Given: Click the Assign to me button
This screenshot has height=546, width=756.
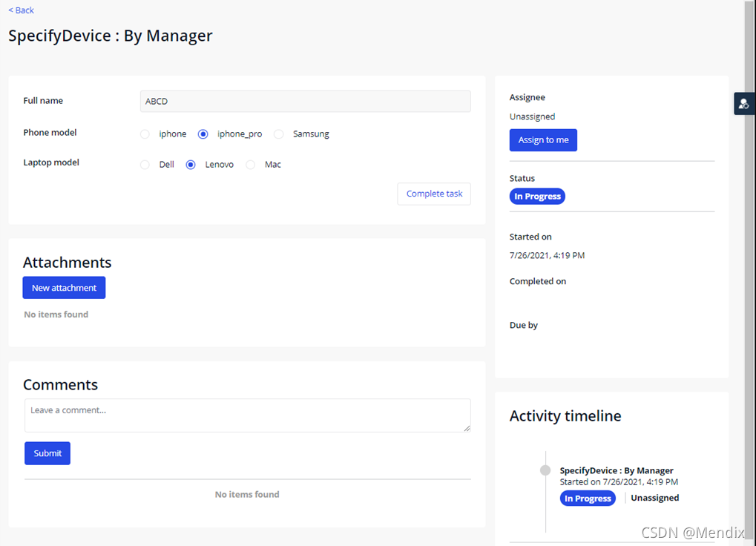Looking at the screenshot, I should (x=543, y=139).
